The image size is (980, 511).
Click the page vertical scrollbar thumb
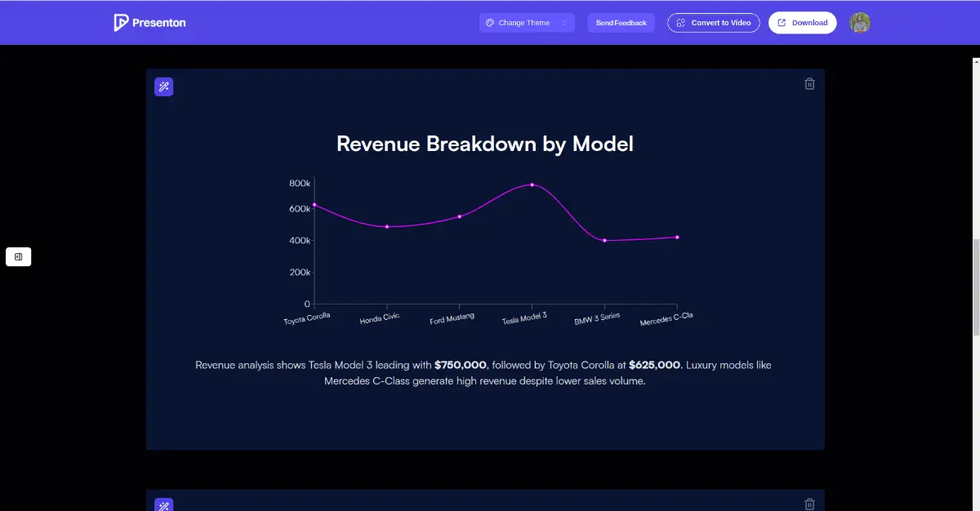976,286
